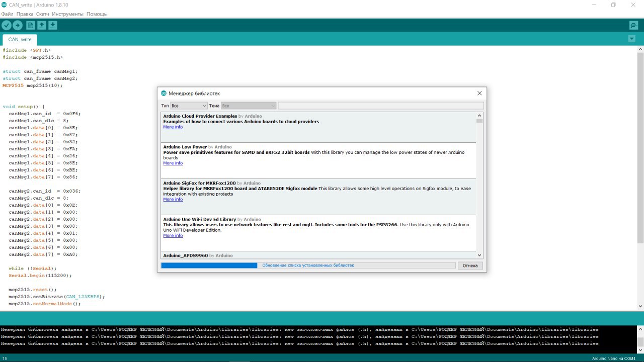This screenshot has height=362, width=644.
Task: Click the line 'struct can_frame canMsg1;'
Action: (40, 71)
